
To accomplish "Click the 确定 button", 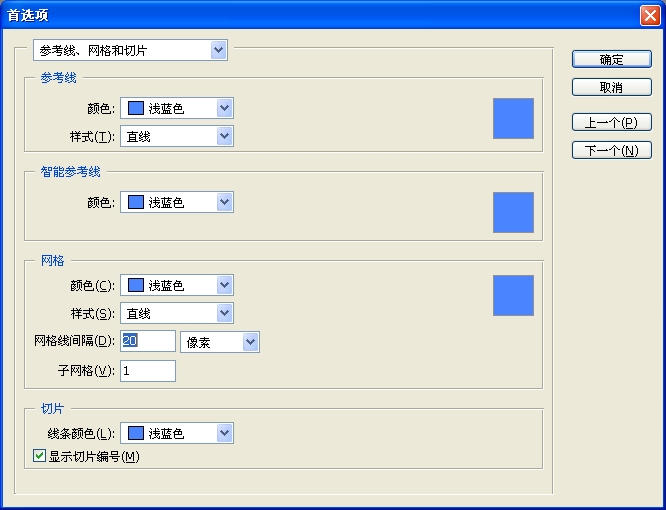I will pyautogui.click(x=611, y=60).
